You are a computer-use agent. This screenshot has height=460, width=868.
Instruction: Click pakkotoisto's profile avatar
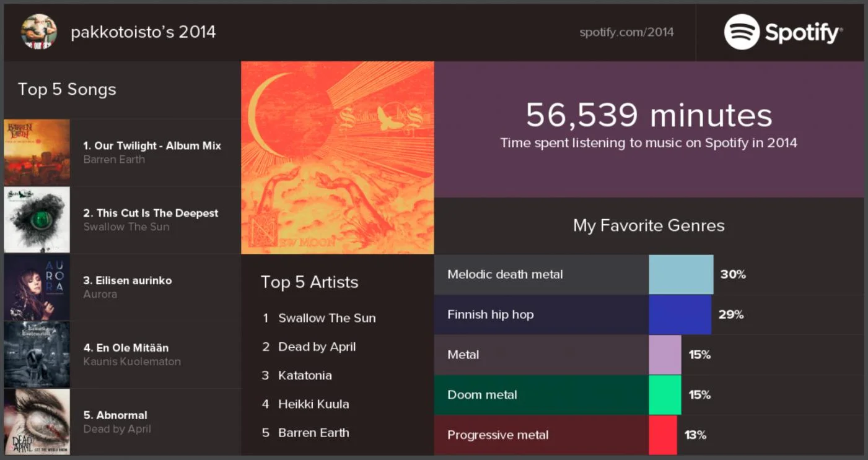[x=38, y=32]
